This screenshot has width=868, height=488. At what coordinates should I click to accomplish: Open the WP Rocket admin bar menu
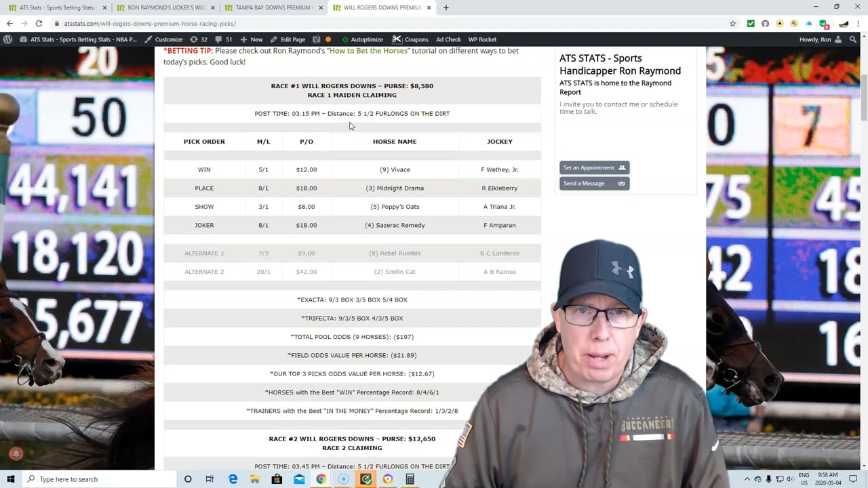(x=482, y=39)
